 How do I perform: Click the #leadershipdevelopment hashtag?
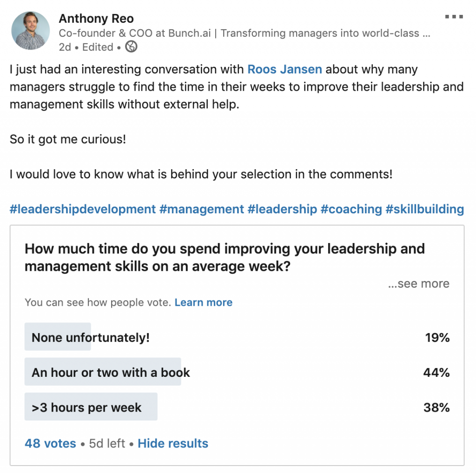point(83,209)
